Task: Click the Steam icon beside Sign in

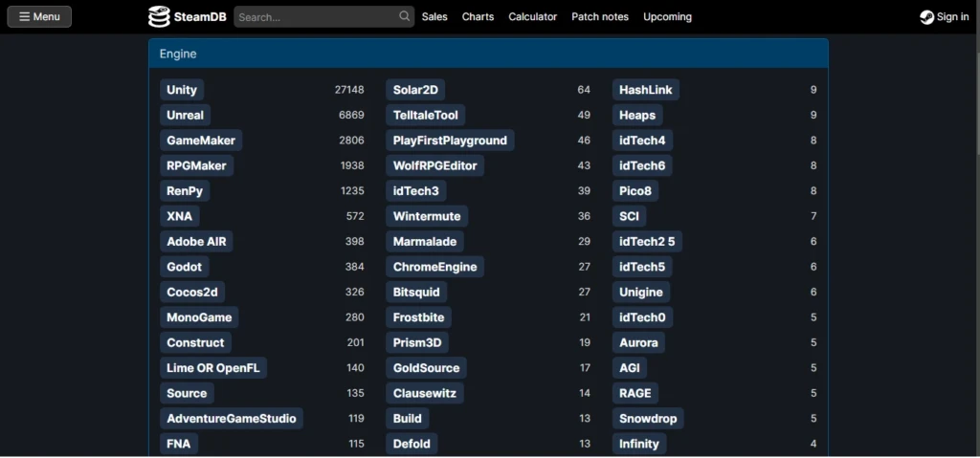Action: tap(926, 17)
